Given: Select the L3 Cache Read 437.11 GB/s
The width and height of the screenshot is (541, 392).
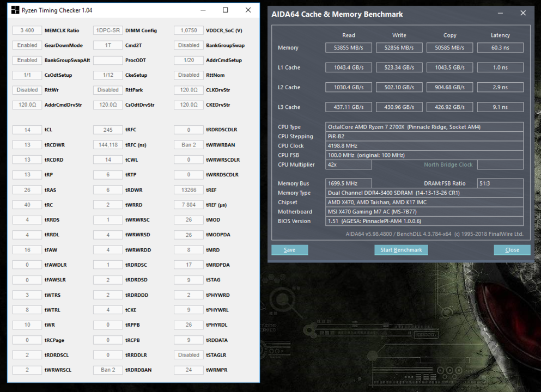Looking at the screenshot, I should tap(349, 107).
